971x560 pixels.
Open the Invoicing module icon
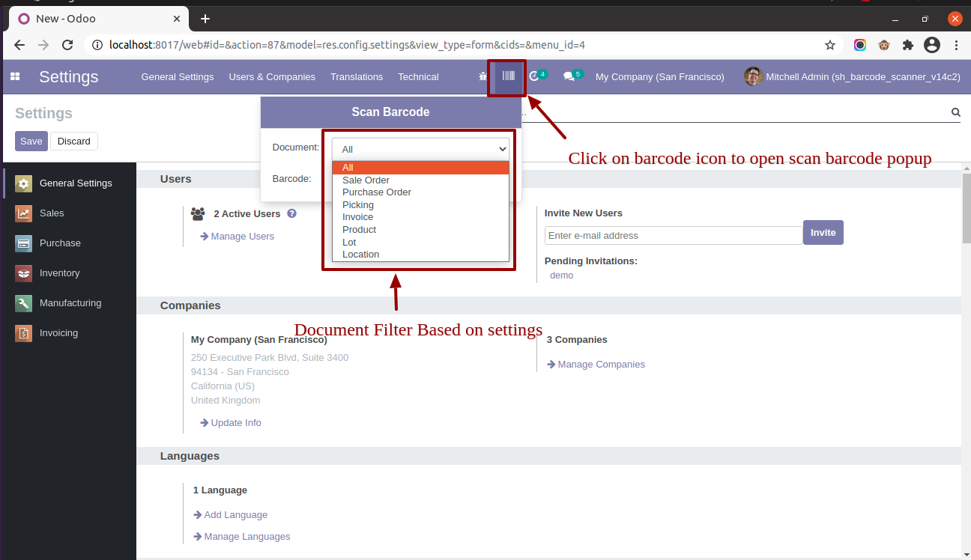tap(24, 333)
